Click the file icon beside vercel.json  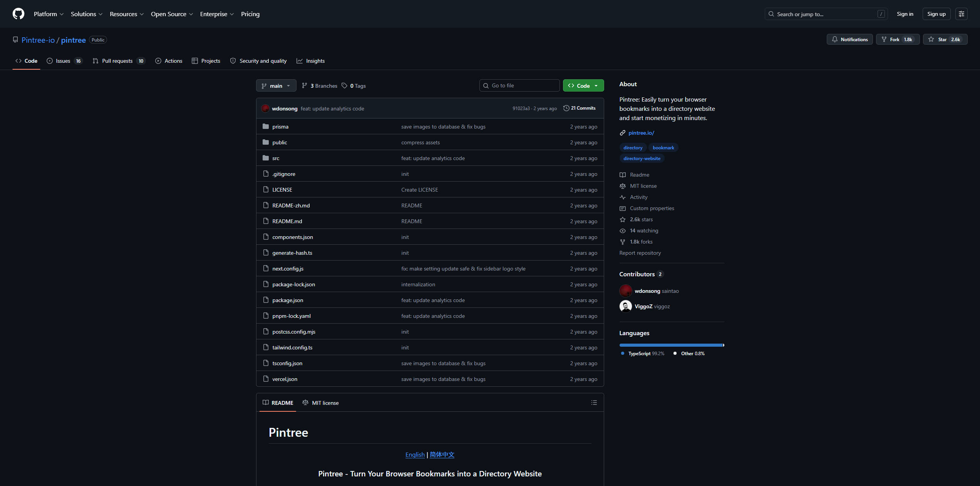click(265, 379)
